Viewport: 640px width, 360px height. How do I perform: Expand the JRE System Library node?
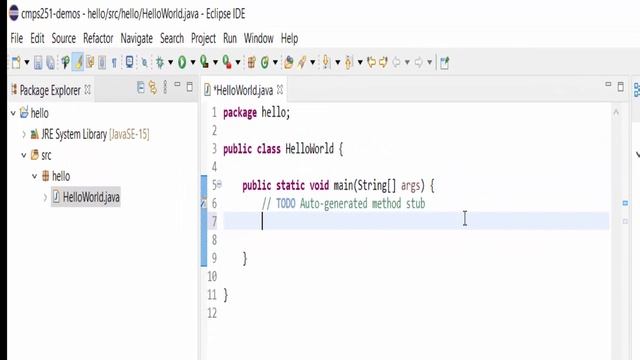point(24,134)
